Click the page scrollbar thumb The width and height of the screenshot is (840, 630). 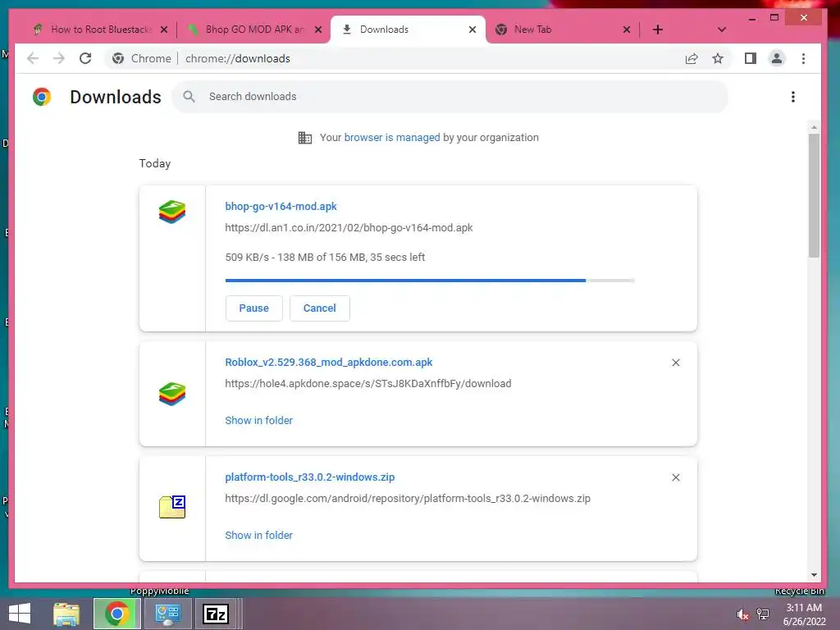click(814, 195)
